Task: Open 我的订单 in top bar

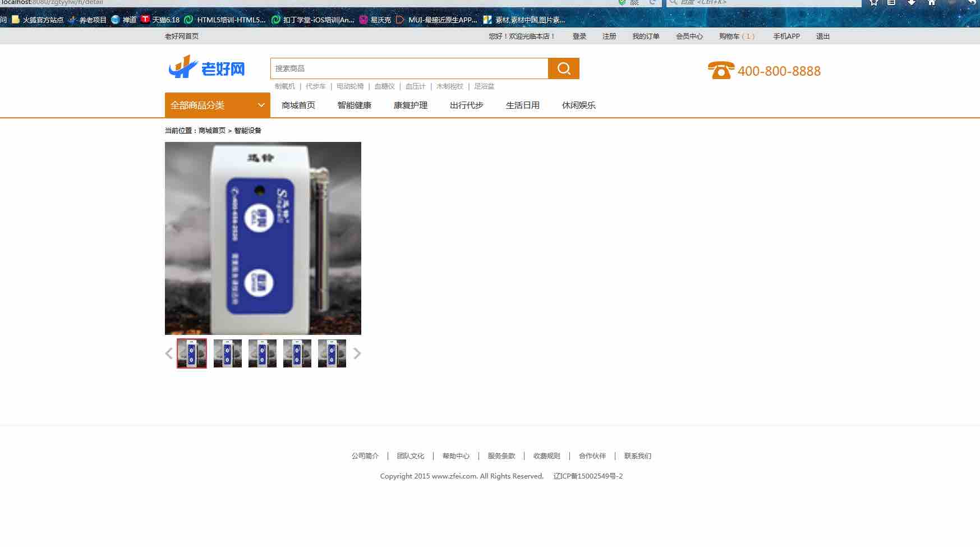Action: (x=646, y=36)
